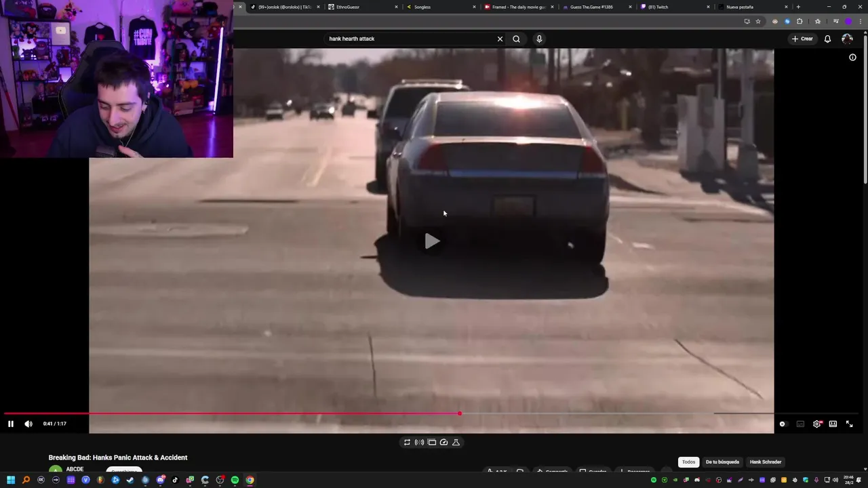Click the loop icon below the video
The image size is (868, 488).
[407, 442]
